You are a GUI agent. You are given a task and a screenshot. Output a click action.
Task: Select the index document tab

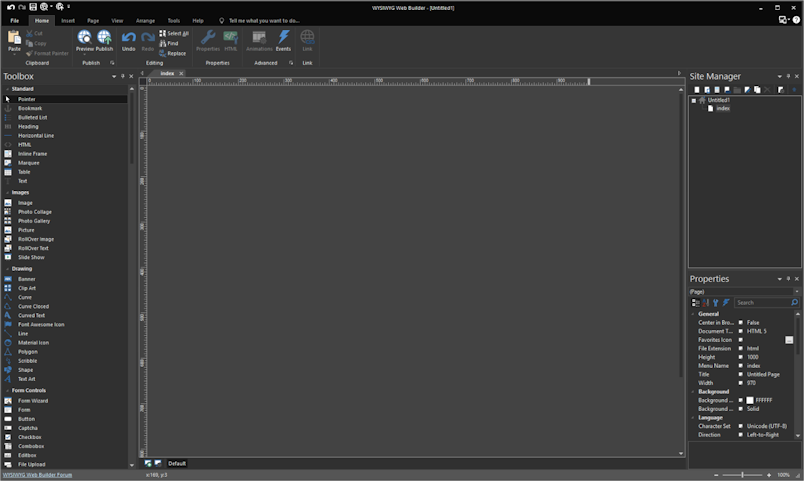(x=167, y=73)
